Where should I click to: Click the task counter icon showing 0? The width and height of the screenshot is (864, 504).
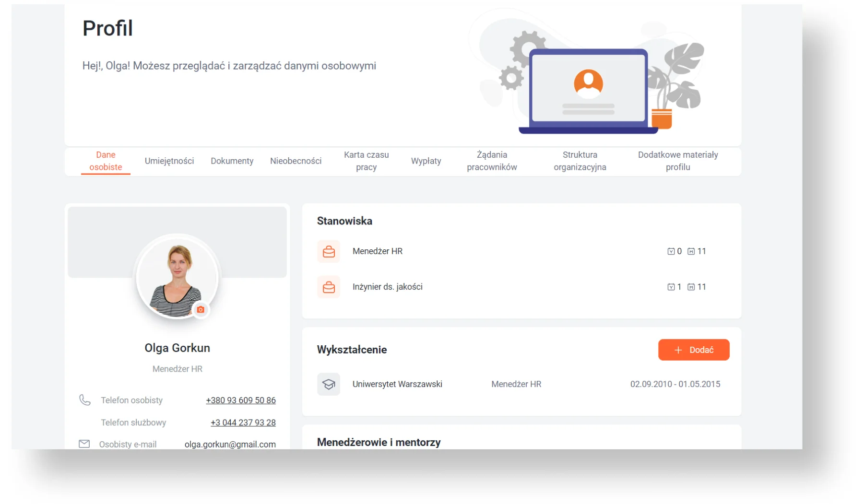[671, 251]
